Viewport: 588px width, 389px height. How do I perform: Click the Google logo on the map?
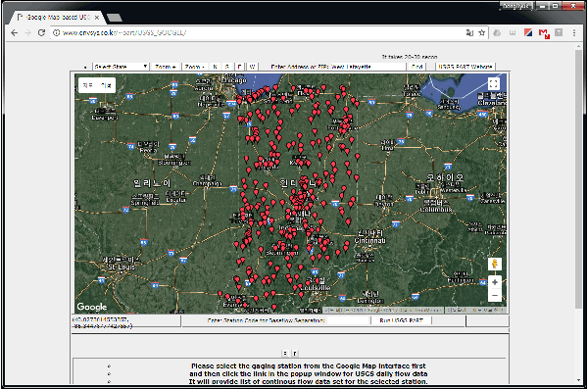pyautogui.click(x=92, y=307)
